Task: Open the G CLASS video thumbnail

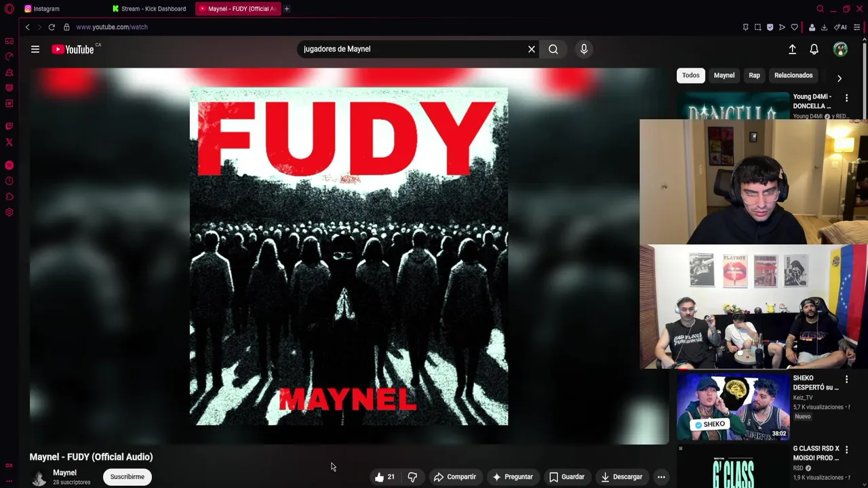Action: tap(733, 466)
